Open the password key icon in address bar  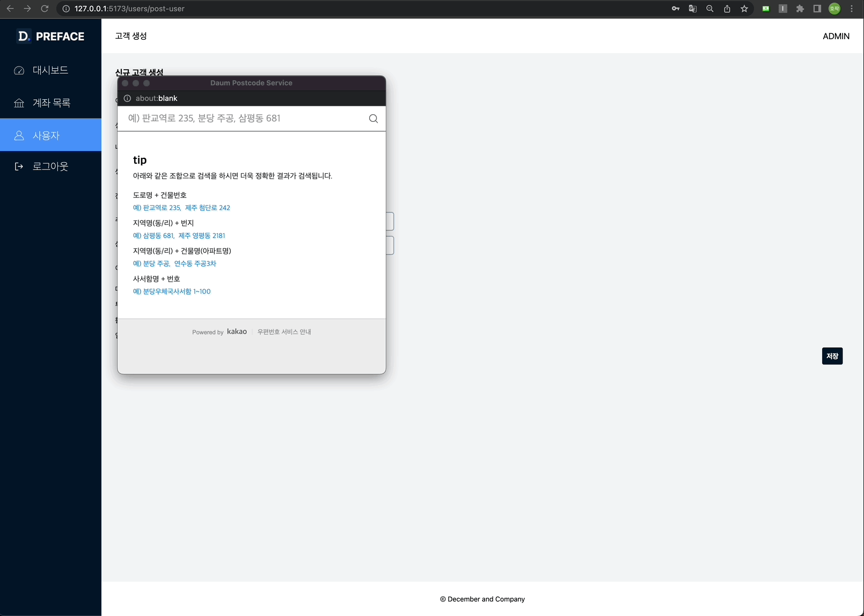tap(676, 9)
